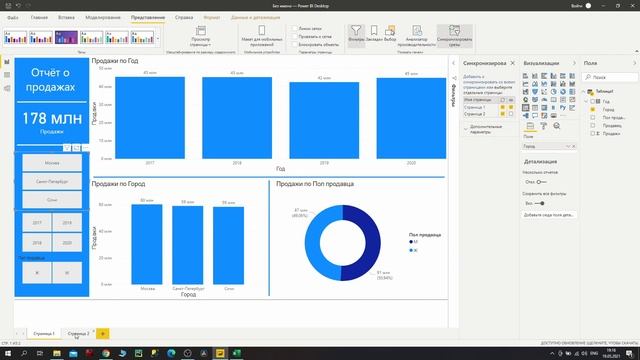The width and height of the screenshot is (640, 360).
Task: Toggle sync checkbox for Страница 2
Action: [502, 114]
